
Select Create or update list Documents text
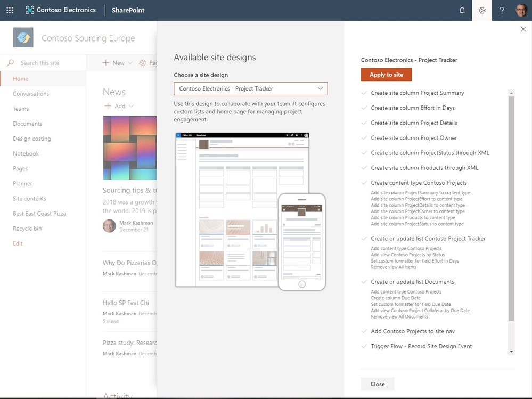(412, 282)
